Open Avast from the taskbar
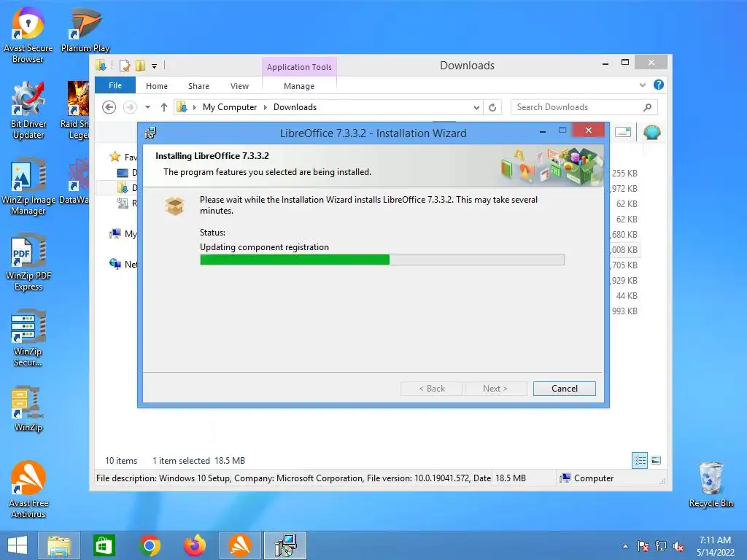 (240, 545)
